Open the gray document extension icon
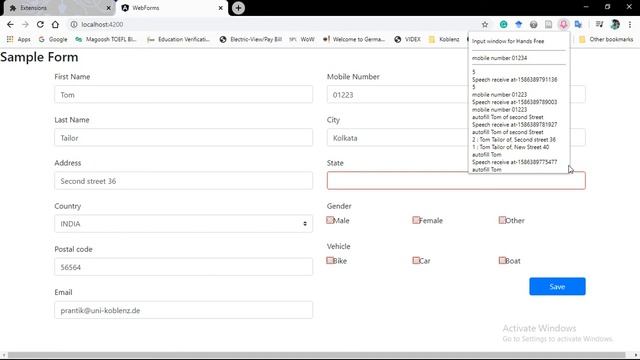The width and height of the screenshot is (640, 360). [549, 24]
